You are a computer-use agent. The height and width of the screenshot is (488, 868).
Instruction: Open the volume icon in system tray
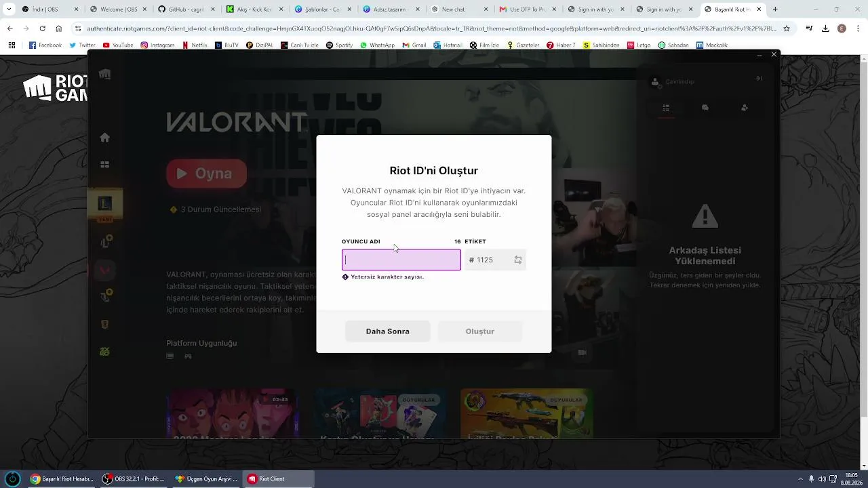(823, 479)
